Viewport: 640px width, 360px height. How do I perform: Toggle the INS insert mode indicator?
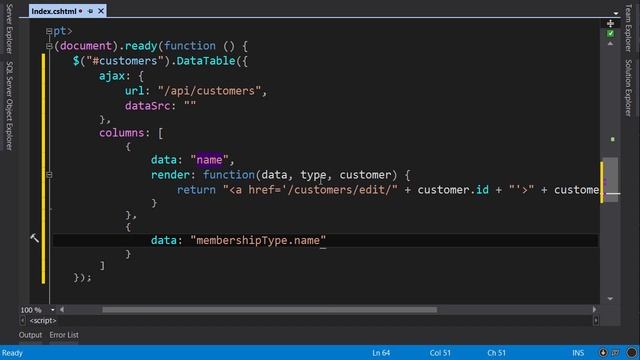(x=578, y=353)
